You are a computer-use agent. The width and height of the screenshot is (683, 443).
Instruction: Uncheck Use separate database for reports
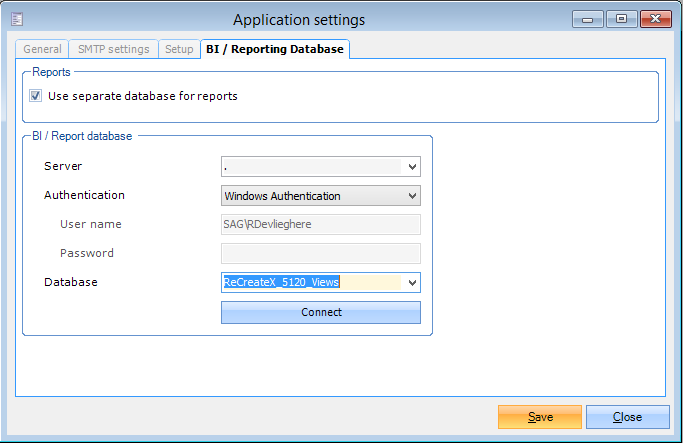point(36,97)
